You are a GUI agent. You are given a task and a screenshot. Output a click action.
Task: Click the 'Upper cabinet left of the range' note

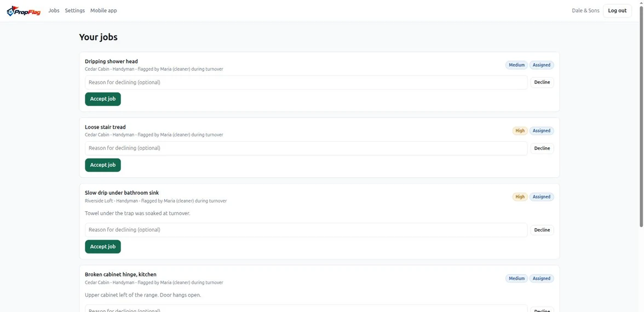(143, 295)
